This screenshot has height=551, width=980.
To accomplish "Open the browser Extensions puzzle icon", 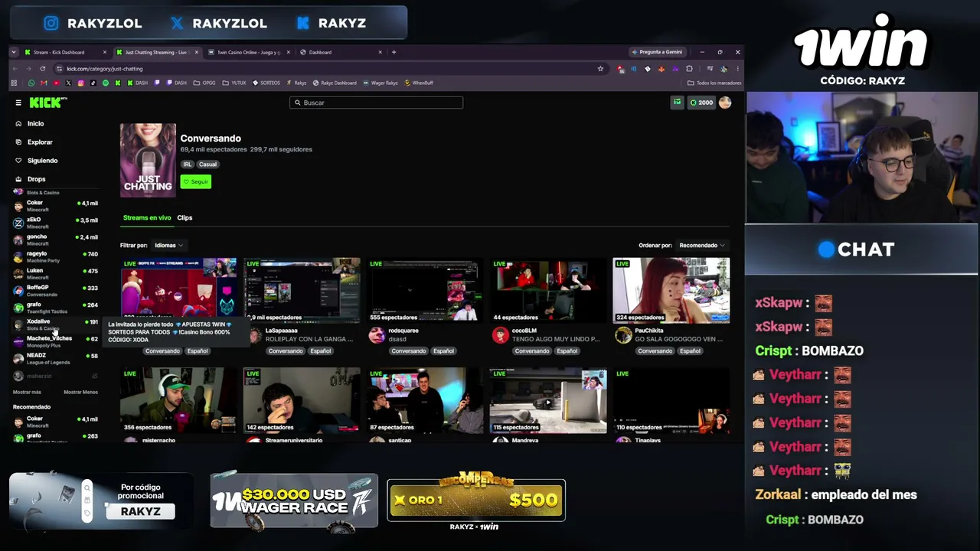I will [x=689, y=69].
